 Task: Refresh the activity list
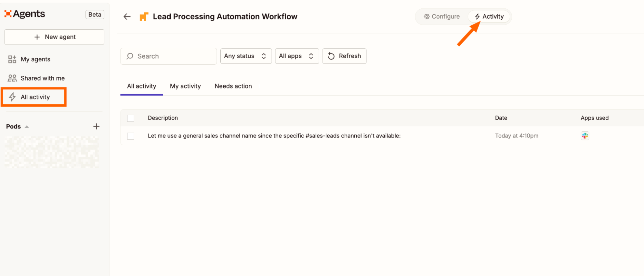pos(344,56)
